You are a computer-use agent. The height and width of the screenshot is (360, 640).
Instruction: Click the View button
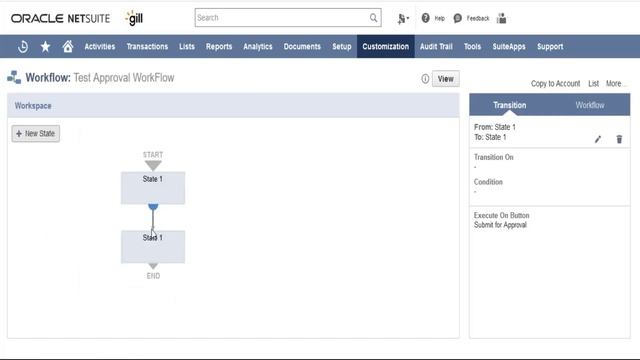point(445,79)
